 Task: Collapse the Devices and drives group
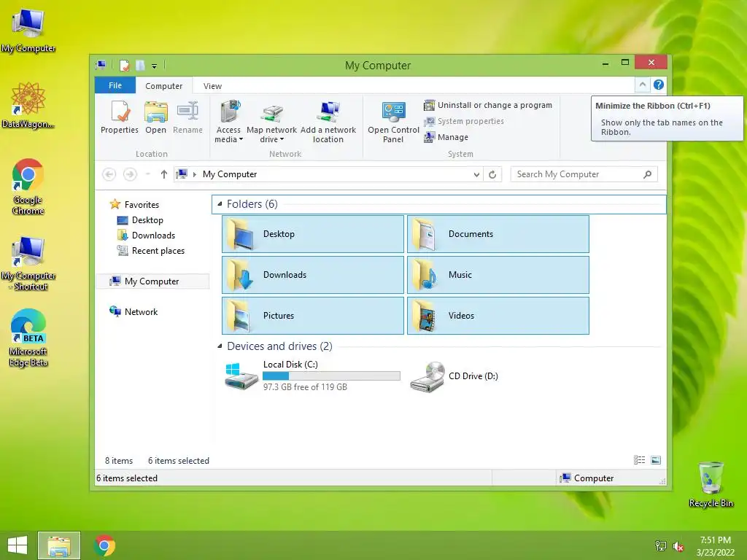pos(220,346)
